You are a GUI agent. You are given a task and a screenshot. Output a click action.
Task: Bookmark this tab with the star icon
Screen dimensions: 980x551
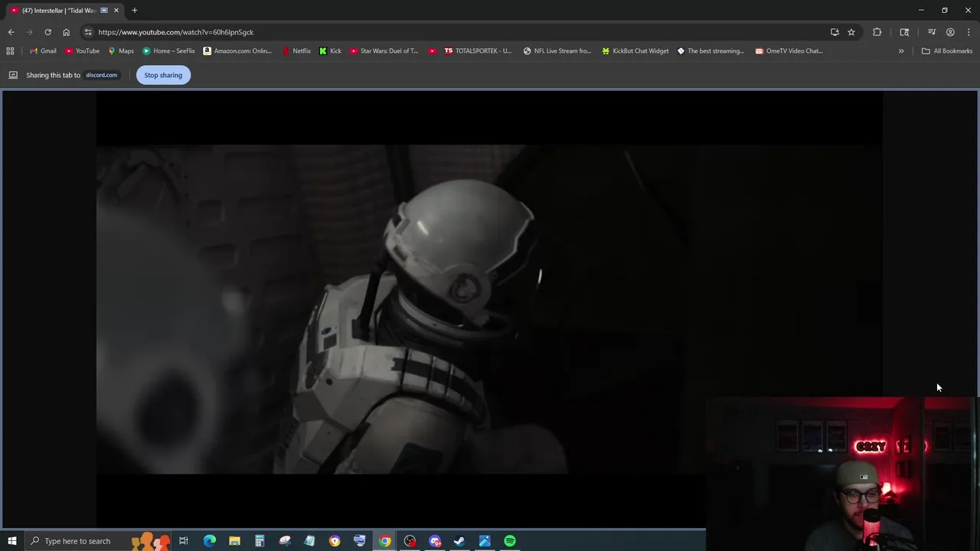pos(851,32)
